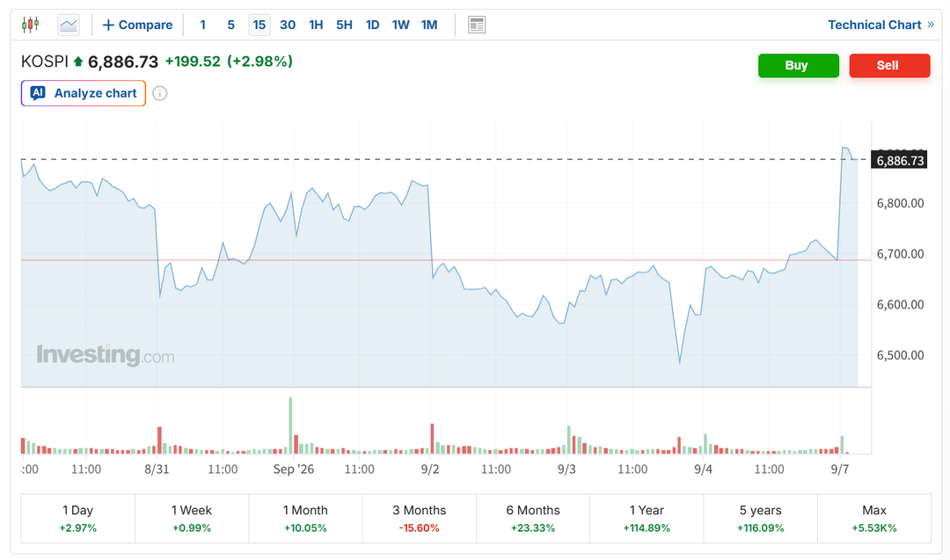Switch to the 1 Week performance tab

point(192,519)
